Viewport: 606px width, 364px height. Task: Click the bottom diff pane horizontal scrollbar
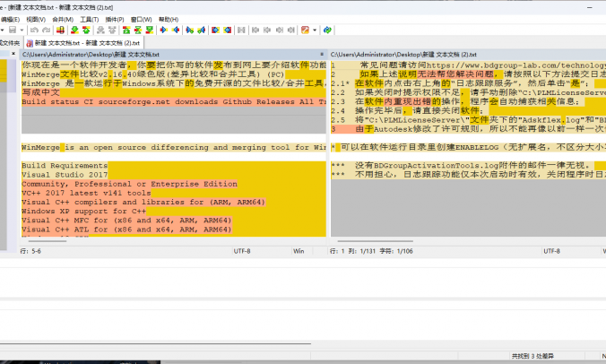(x=155, y=343)
